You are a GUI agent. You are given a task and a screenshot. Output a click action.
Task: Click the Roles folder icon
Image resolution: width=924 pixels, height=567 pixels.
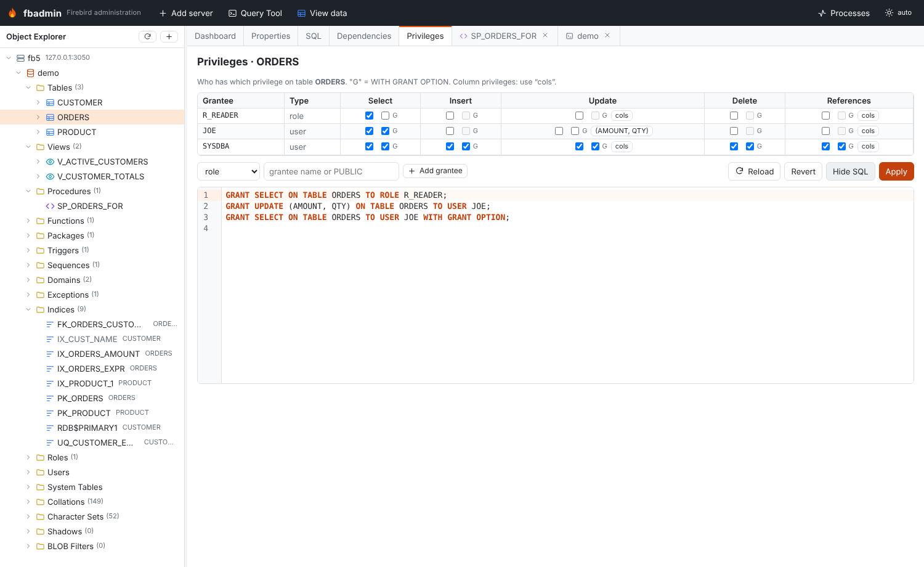pos(40,457)
